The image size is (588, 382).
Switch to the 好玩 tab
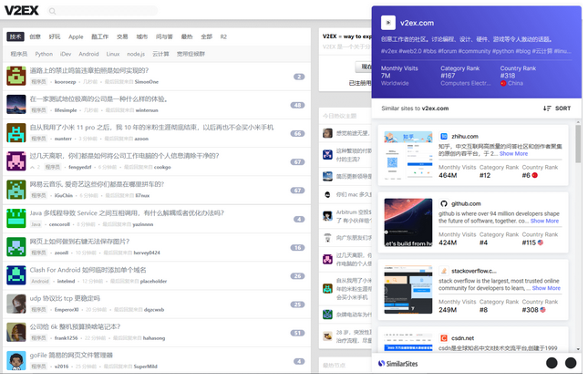click(55, 36)
